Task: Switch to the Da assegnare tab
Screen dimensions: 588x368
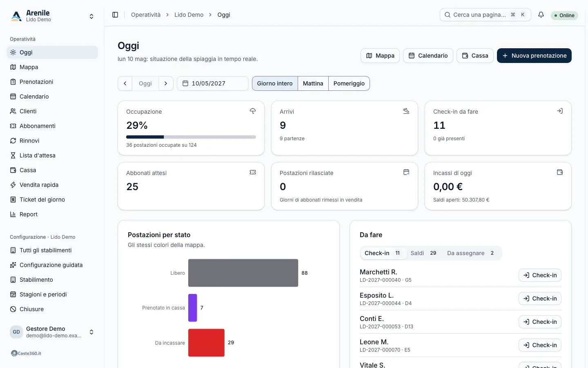Action: coord(471,253)
